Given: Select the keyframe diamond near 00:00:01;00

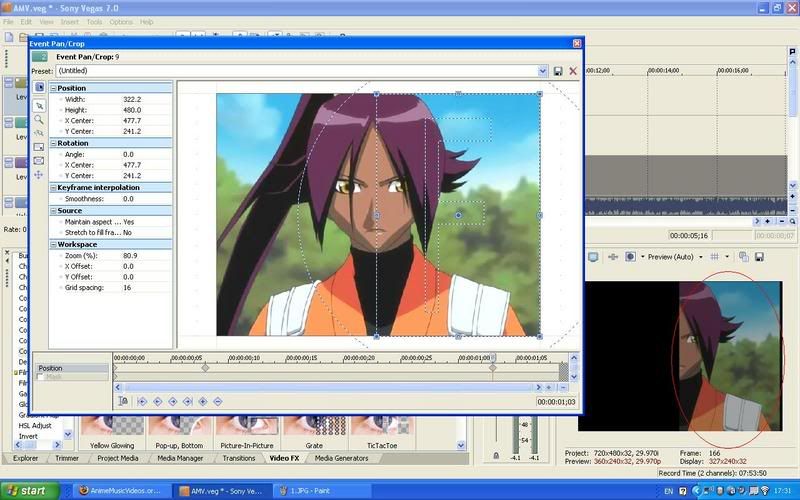Looking at the screenshot, I should (x=493, y=368).
